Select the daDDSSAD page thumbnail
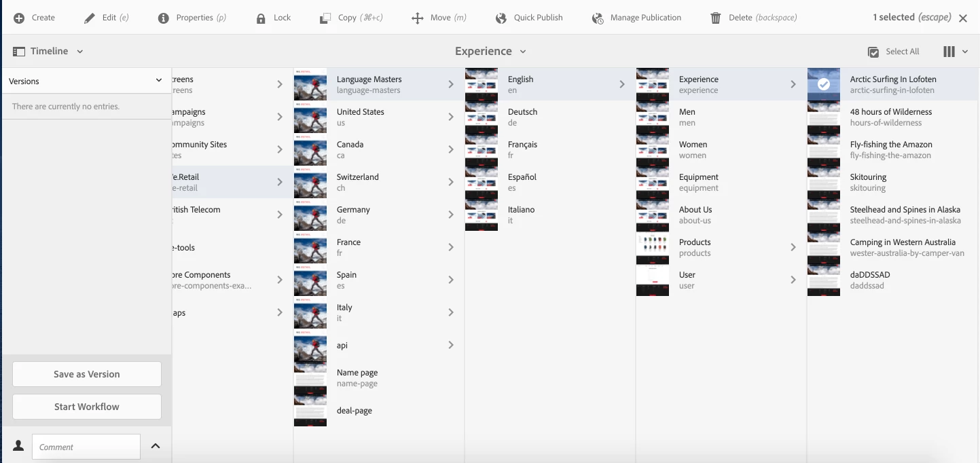 click(x=824, y=280)
